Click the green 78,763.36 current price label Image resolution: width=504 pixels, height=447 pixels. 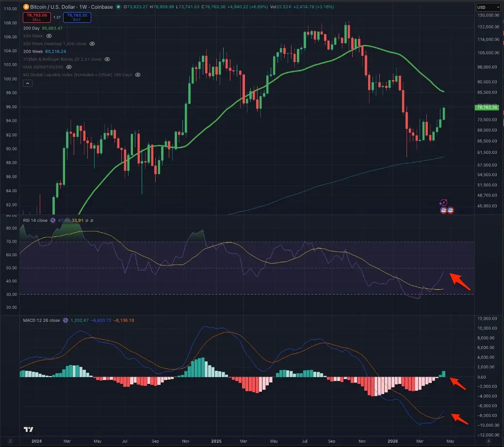[487, 107]
